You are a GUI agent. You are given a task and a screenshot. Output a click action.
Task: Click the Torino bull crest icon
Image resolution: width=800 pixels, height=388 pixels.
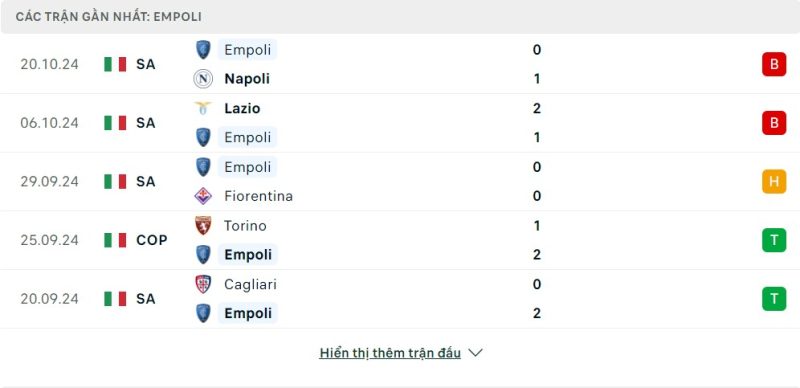click(203, 226)
